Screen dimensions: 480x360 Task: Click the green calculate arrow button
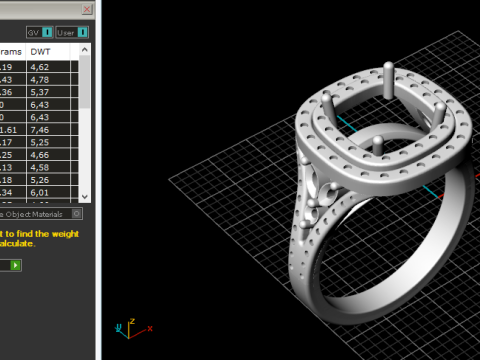(x=15, y=265)
